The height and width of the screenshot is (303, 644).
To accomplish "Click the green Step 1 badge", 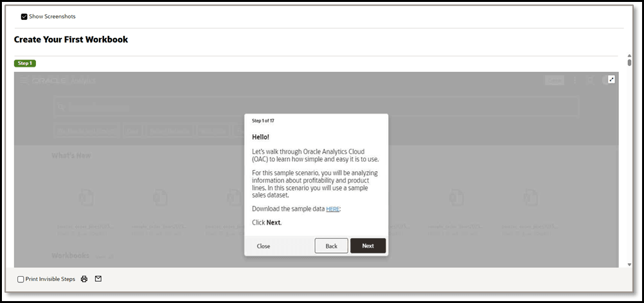I will point(25,63).
